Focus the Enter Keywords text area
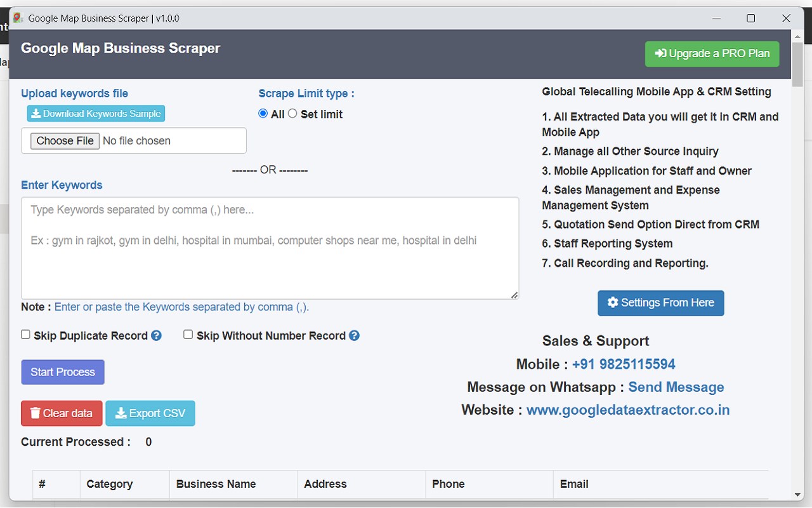 pos(270,248)
